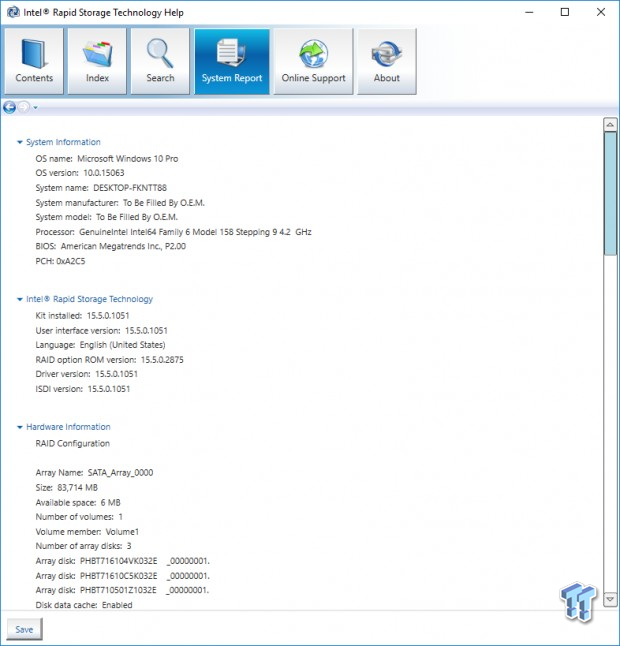
Task: Click the scrollbar down arrow
Action: [x=610, y=599]
